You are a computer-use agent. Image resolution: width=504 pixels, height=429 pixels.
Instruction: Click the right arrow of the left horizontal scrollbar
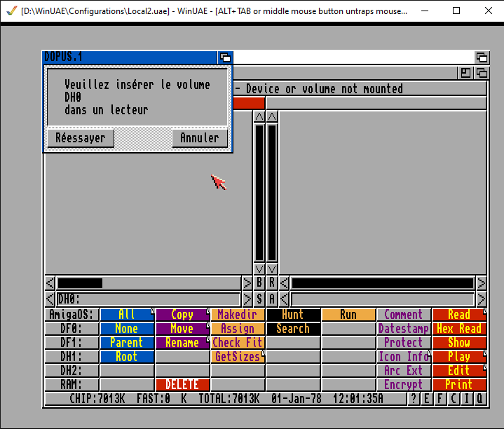[247, 283]
